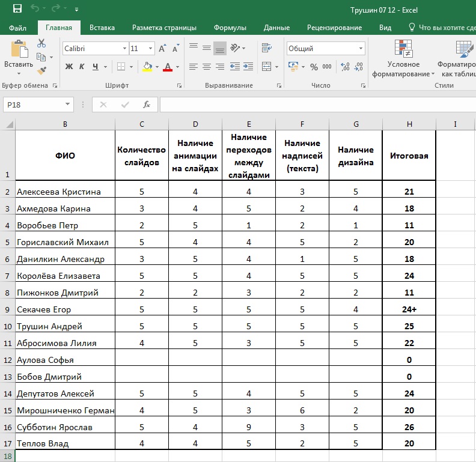
Task: Apply percent style format
Action: [314, 67]
